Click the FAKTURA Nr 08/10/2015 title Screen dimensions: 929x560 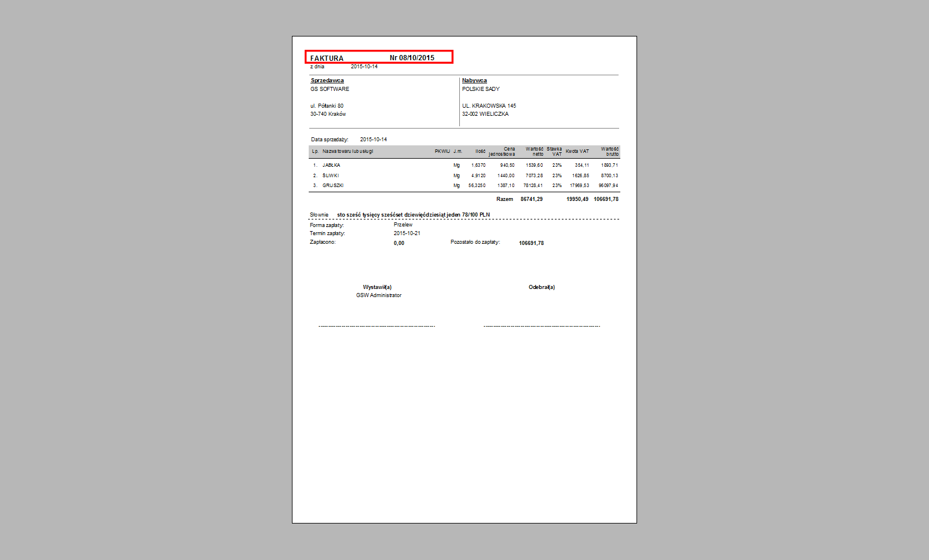[x=379, y=57]
